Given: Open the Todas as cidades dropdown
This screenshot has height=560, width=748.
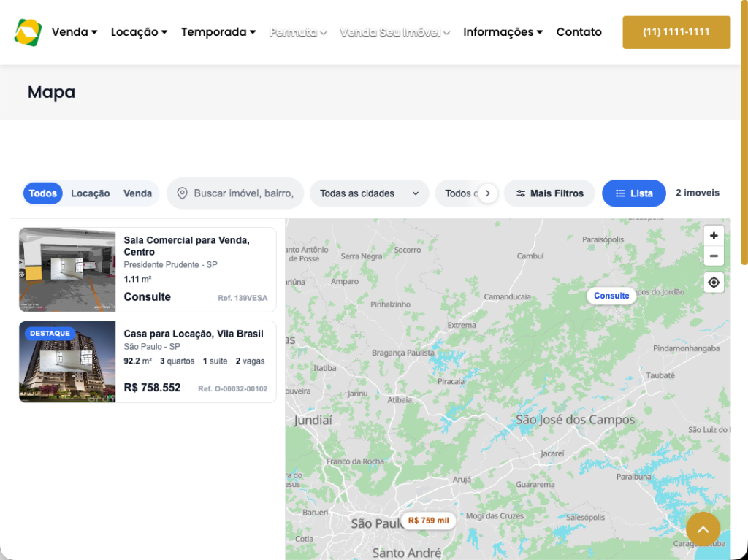Looking at the screenshot, I should pos(369,193).
